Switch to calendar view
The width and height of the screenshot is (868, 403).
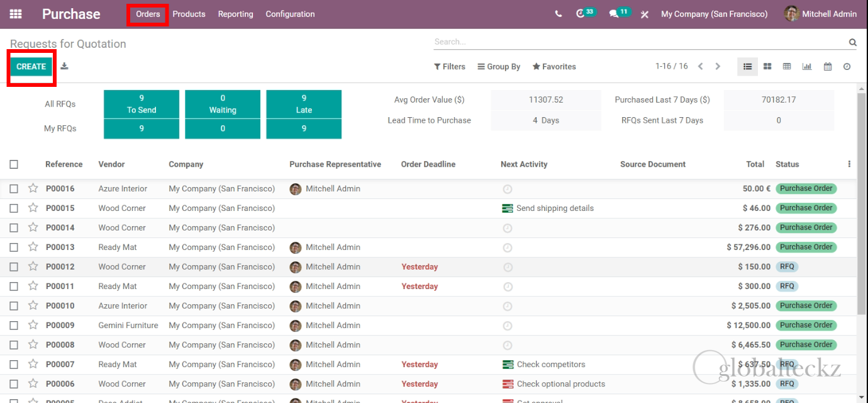[827, 67]
